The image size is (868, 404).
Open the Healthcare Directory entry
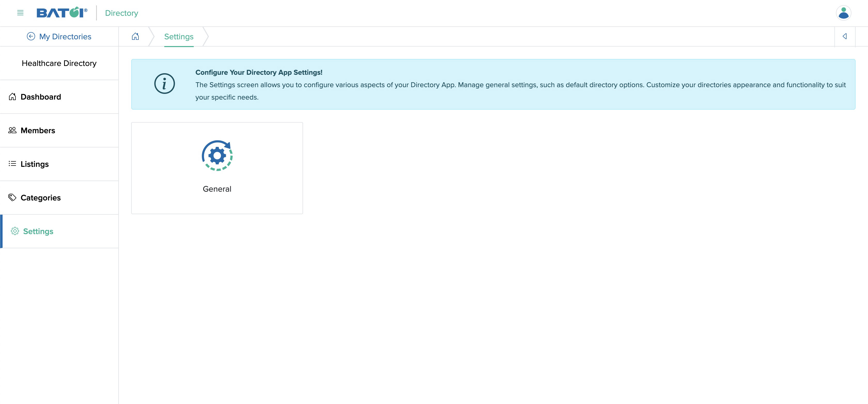pos(59,63)
